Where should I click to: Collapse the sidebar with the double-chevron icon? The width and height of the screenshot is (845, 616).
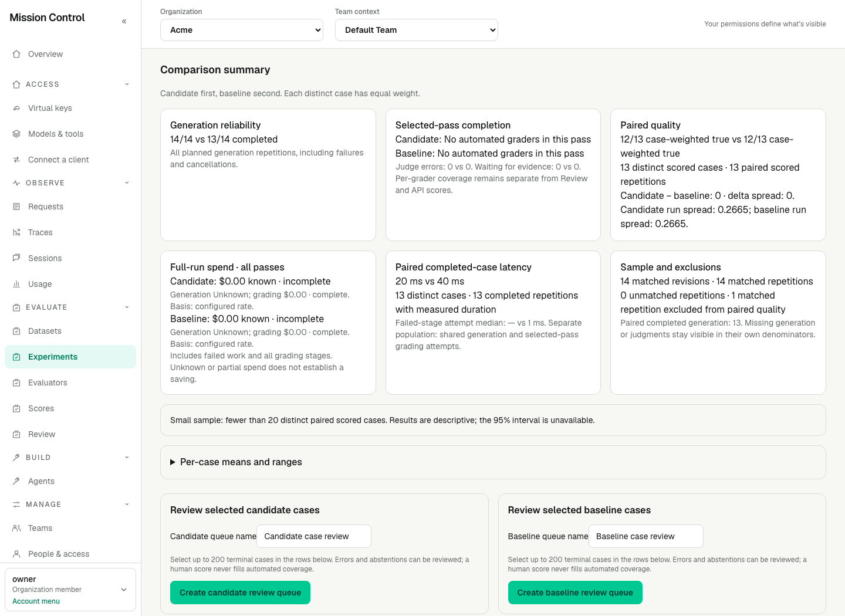click(124, 21)
